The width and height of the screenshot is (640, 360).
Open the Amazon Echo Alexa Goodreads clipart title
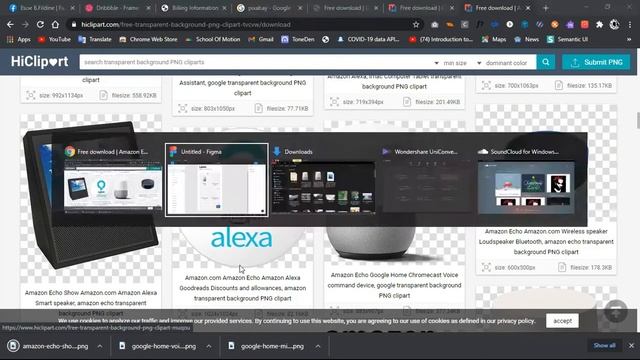(x=242, y=288)
